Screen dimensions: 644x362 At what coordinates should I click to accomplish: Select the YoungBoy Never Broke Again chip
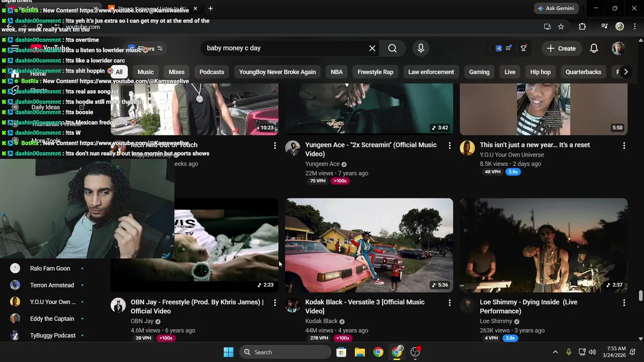click(277, 72)
